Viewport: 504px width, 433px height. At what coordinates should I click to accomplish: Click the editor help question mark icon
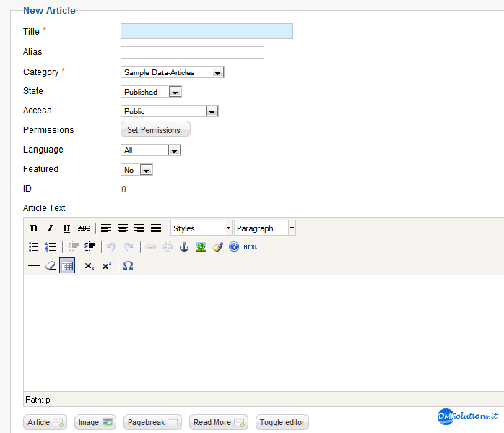[x=234, y=247]
